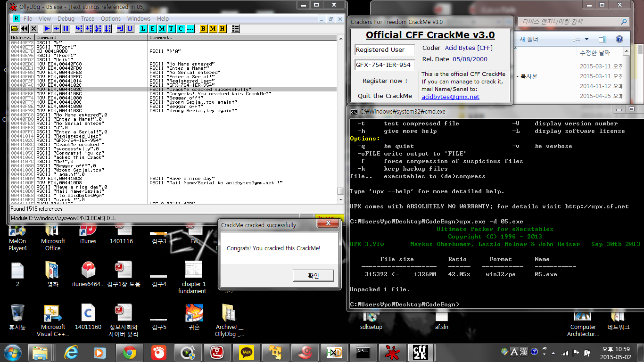Open the Memory map with the yellow M icon

(x=213, y=29)
